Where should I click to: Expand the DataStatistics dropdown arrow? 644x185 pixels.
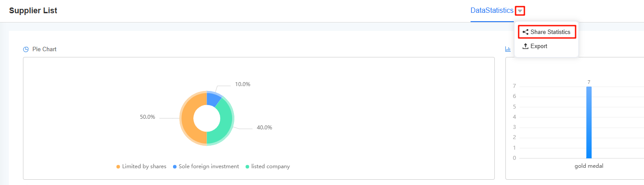[x=520, y=11]
